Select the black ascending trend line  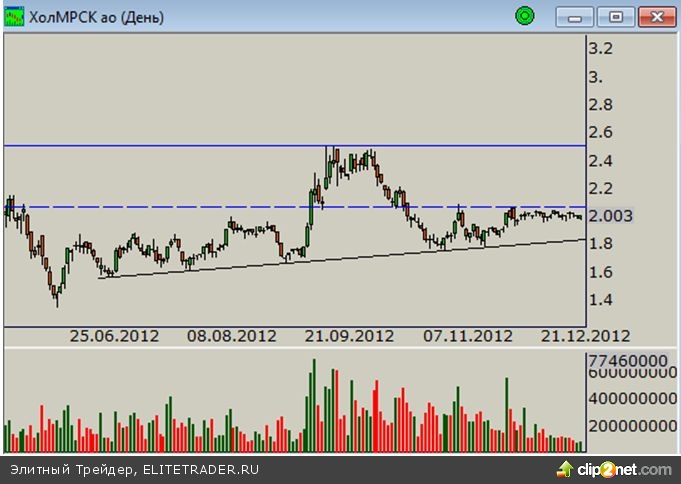coord(342,258)
